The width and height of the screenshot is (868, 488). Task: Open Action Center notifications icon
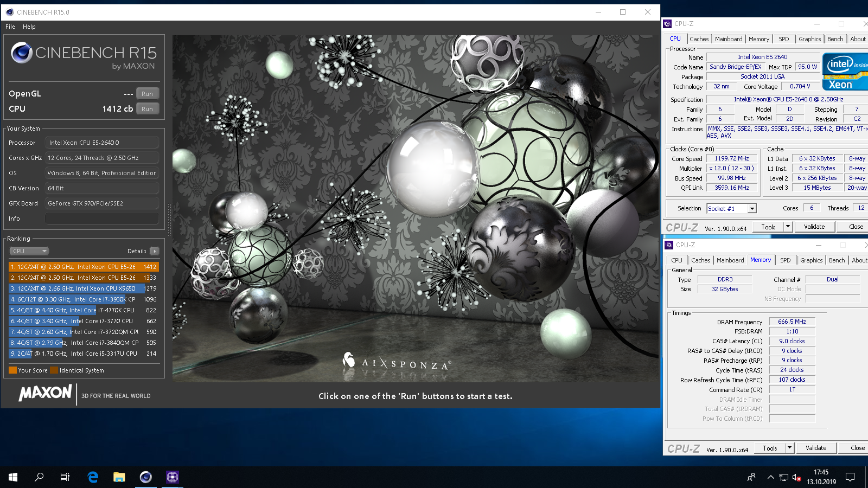[x=850, y=477]
